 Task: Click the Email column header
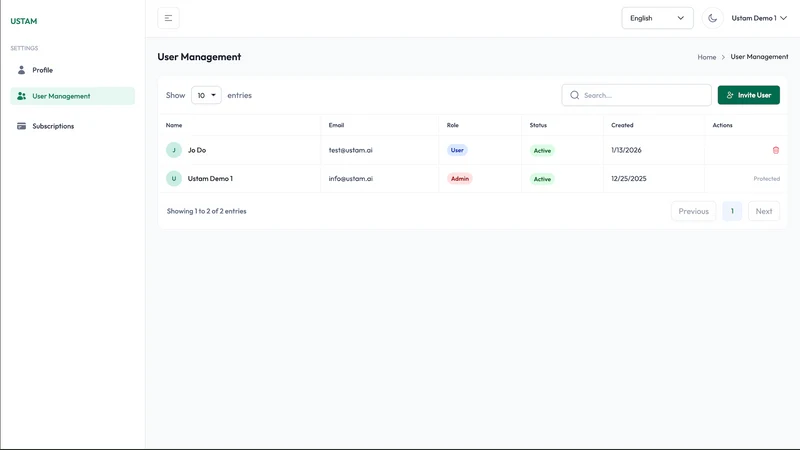point(336,125)
